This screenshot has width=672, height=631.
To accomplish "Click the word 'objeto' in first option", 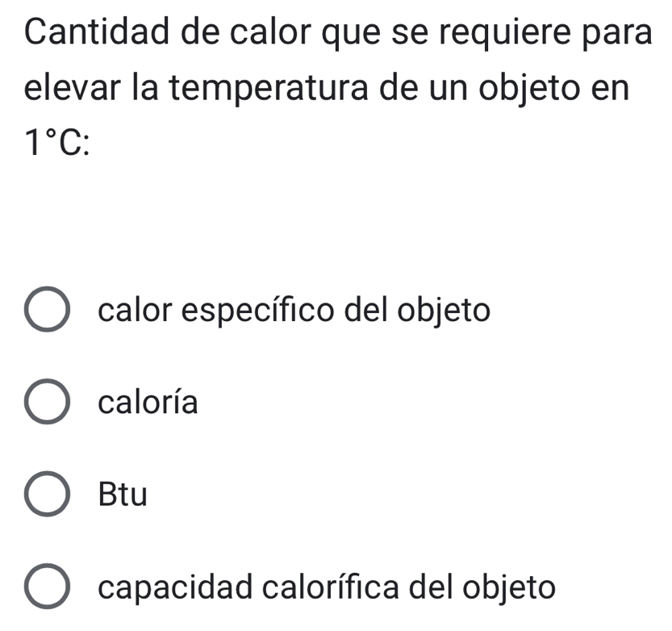I will pyautogui.click(x=444, y=311).
